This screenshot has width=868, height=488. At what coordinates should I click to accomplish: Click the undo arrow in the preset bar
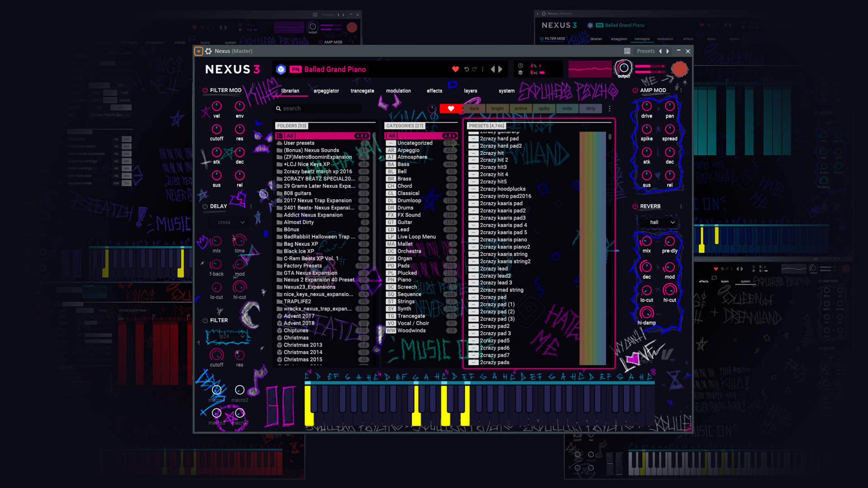(467, 69)
